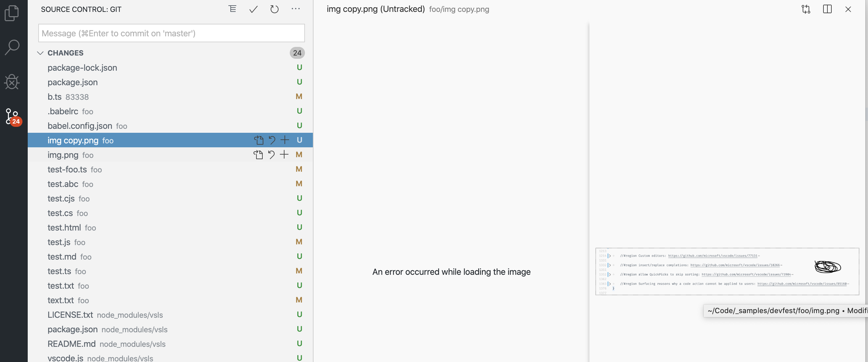Open the Explorer view in the activity bar
The width and height of the screenshot is (868, 362).
[12, 13]
